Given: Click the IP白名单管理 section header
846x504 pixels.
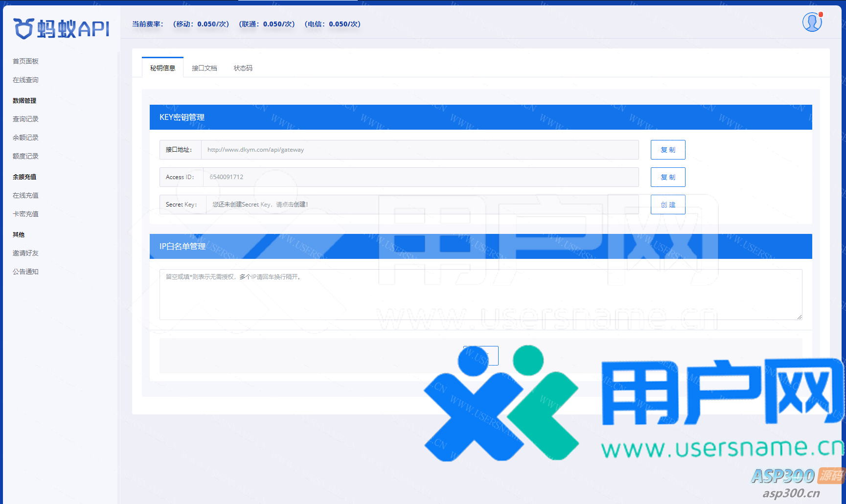Looking at the screenshot, I should coord(481,246).
